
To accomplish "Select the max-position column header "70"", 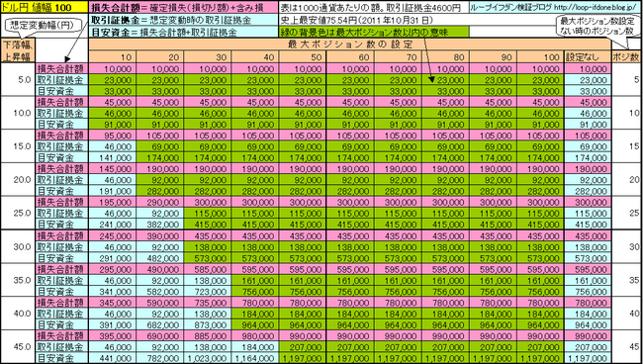I will [399, 57].
